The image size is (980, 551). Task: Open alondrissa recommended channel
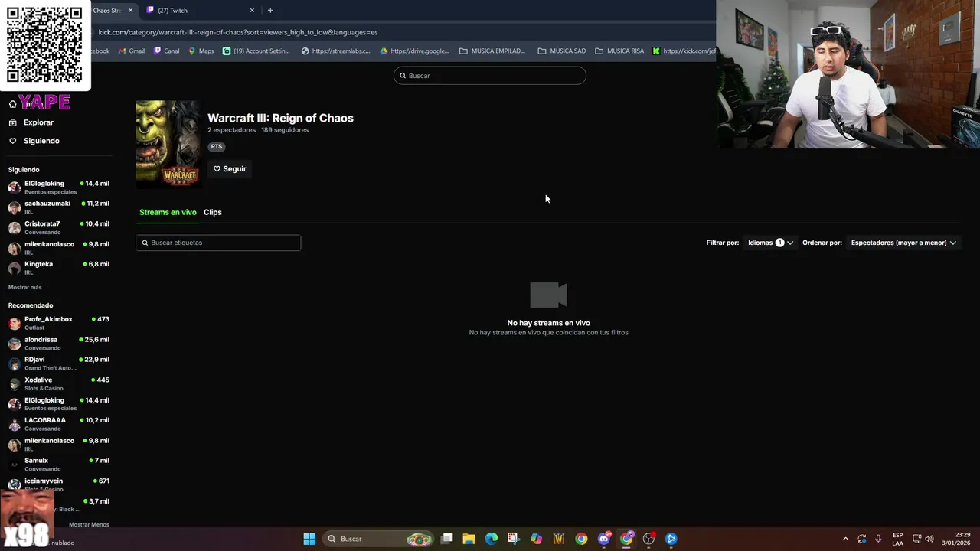(59, 343)
